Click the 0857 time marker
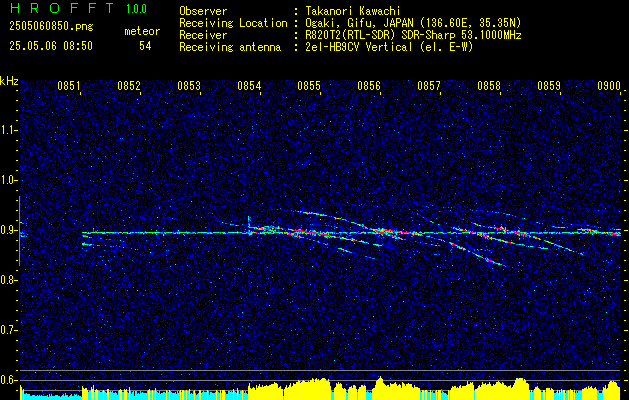 (x=429, y=85)
